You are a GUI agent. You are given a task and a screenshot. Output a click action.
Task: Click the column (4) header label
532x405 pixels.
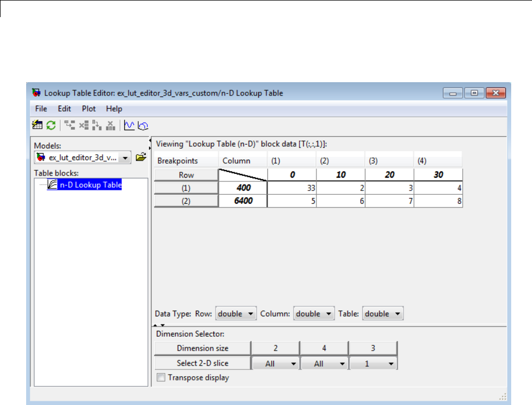pyautogui.click(x=422, y=161)
